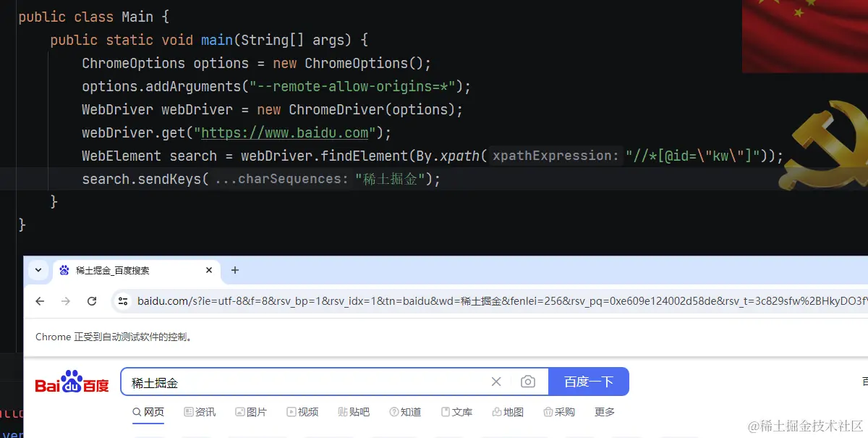Click the --remote-allow-origins=* argument string
The width and height of the screenshot is (868, 438).
coord(352,86)
